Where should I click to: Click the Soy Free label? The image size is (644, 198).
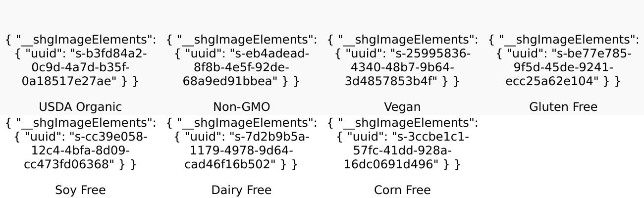80,190
